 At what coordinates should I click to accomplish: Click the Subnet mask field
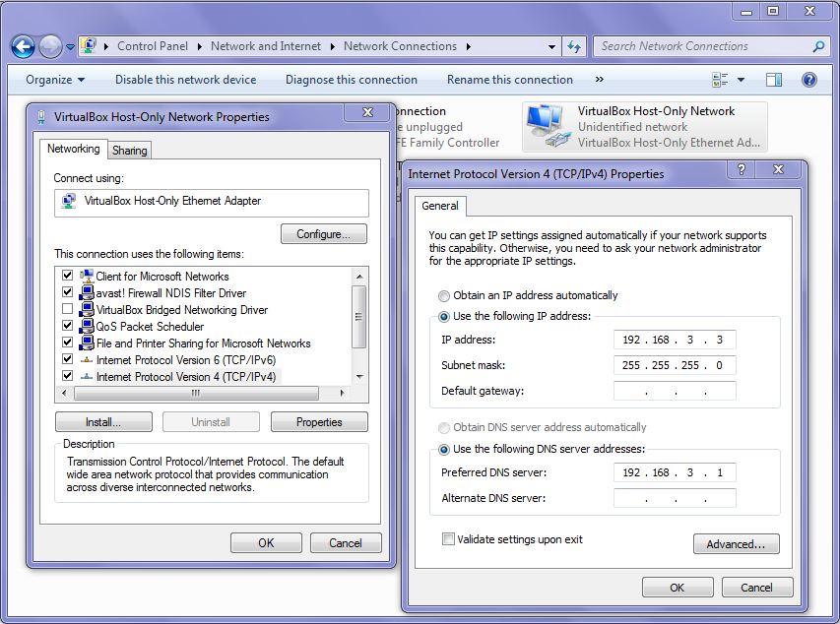(675, 365)
